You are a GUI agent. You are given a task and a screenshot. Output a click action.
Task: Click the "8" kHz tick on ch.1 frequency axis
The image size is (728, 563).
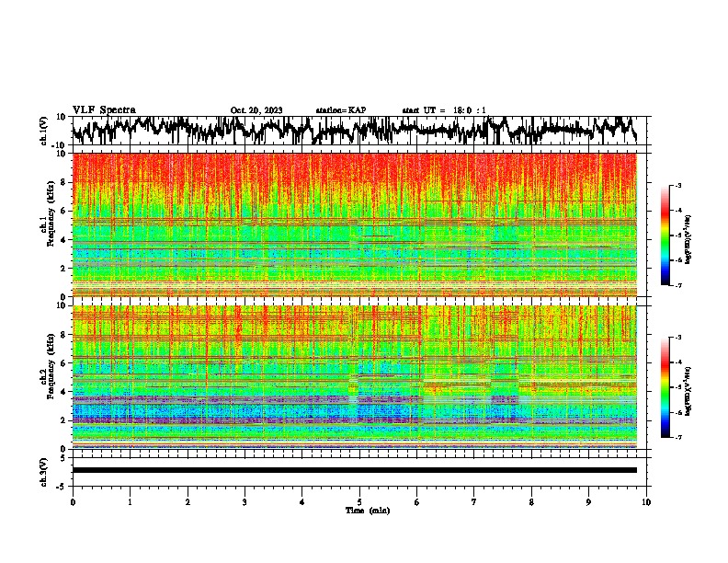coord(64,182)
